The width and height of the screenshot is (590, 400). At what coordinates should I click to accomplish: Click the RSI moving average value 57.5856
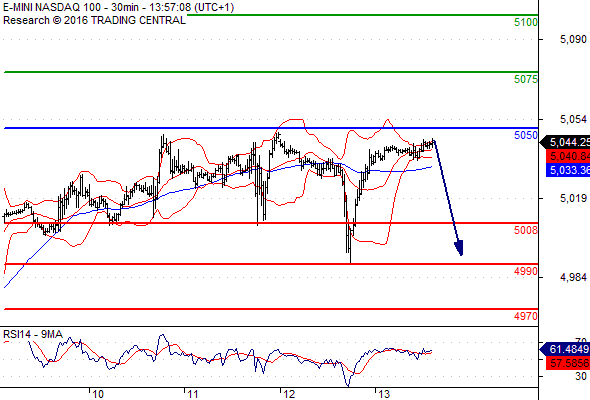(x=568, y=363)
